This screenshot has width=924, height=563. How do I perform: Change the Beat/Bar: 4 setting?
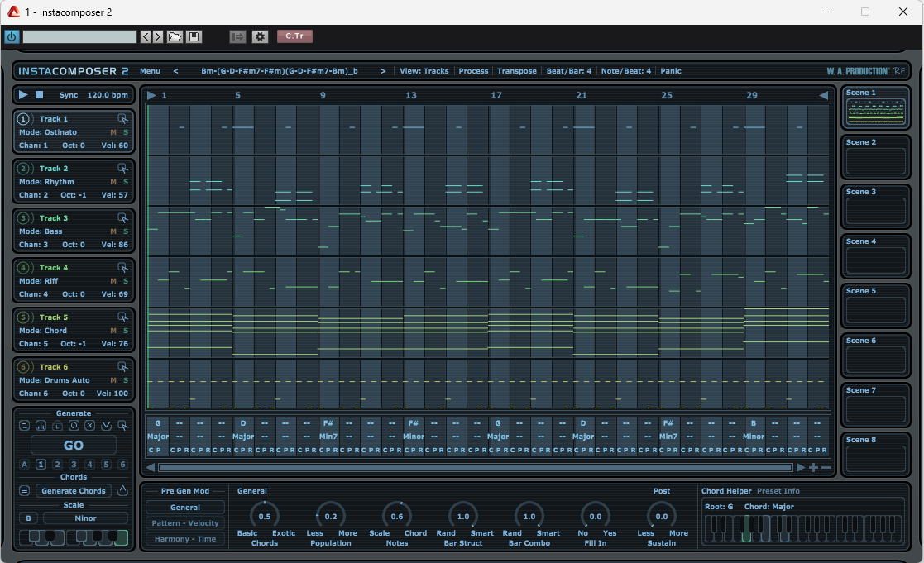tap(568, 70)
